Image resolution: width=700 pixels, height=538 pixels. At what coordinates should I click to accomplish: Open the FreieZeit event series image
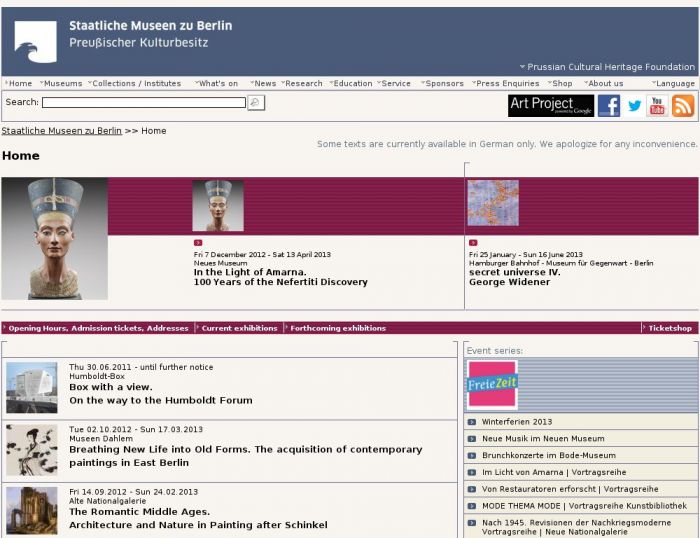(x=492, y=385)
